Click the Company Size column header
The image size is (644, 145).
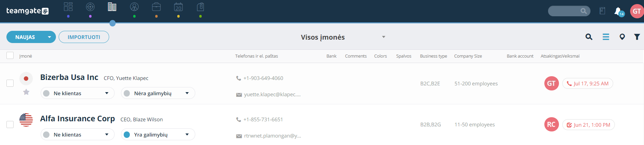(x=468, y=56)
